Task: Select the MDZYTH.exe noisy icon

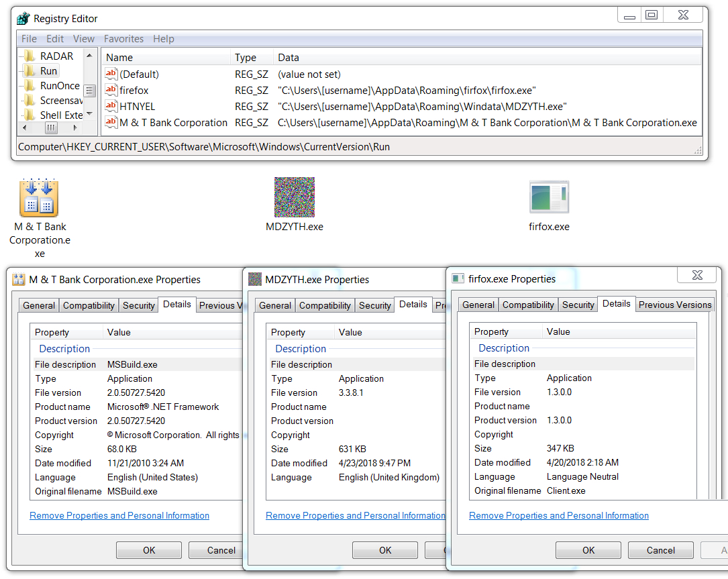Action: [295, 197]
